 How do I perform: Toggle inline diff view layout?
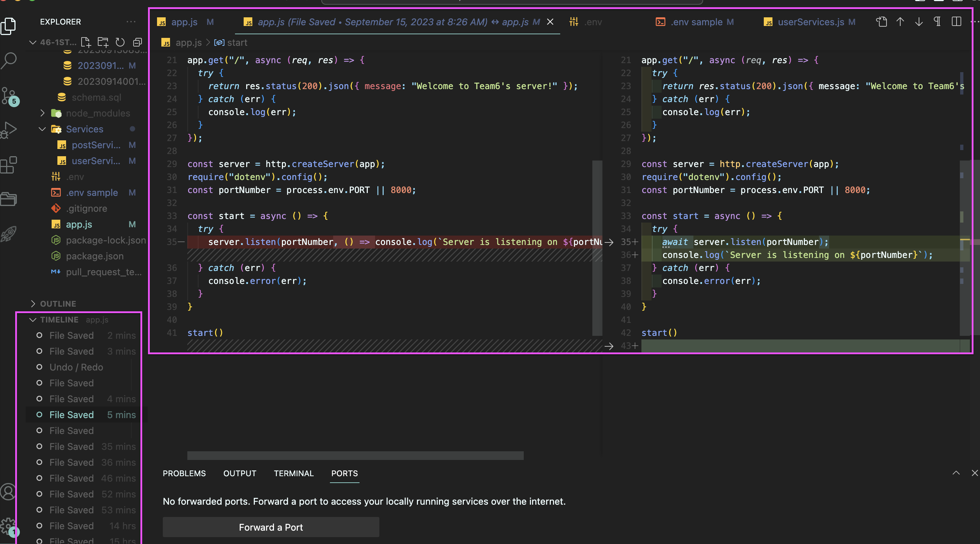pos(956,22)
